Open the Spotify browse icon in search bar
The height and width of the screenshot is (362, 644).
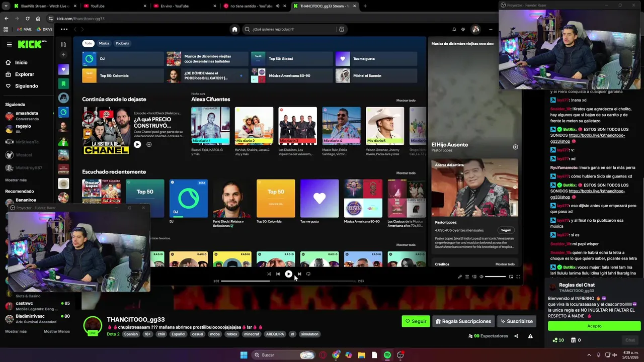pyautogui.click(x=342, y=29)
